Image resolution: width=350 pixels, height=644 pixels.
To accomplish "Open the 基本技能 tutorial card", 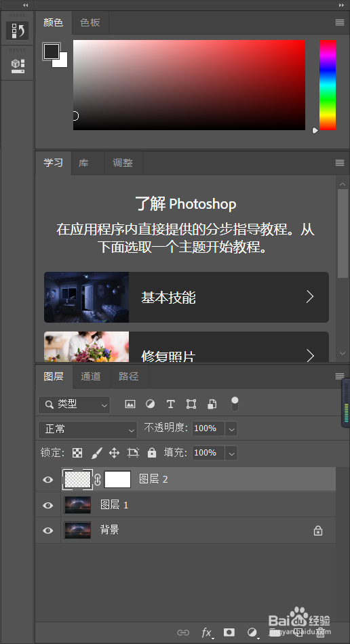I will click(187, 297).
